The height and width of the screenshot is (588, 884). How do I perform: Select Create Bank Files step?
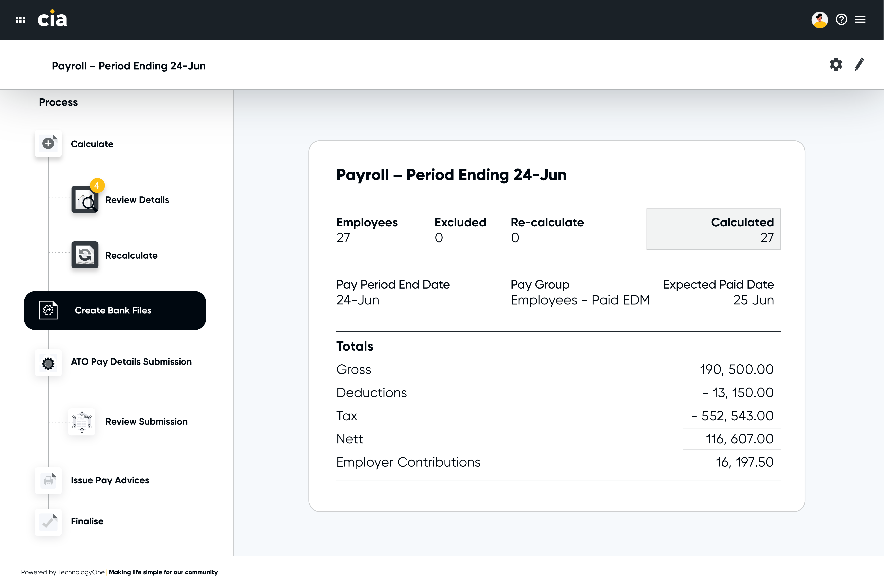pos(115,310)
